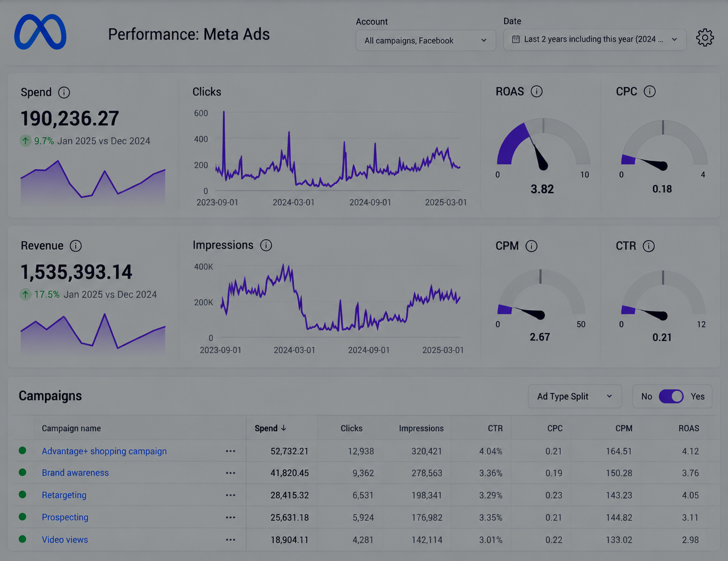This screenshot has width=728, height=561.
Task: Click the Campaign name column header
Action: coord(71,429)
